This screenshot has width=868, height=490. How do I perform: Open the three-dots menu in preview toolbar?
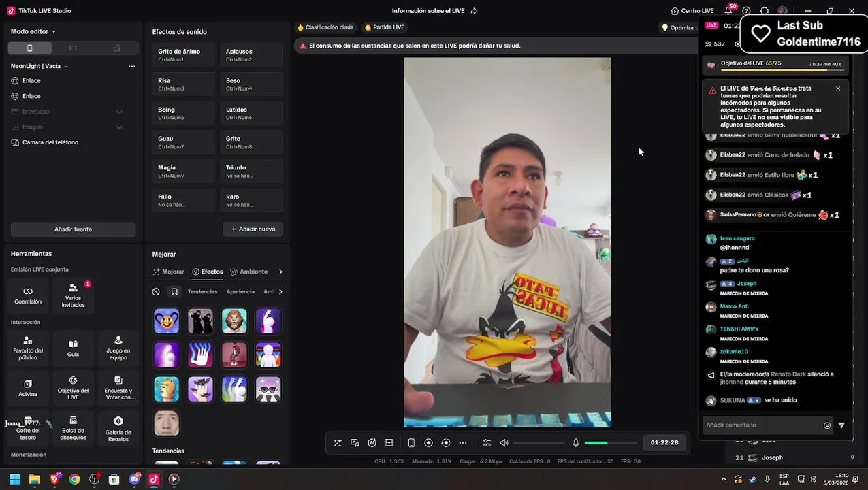463,442
